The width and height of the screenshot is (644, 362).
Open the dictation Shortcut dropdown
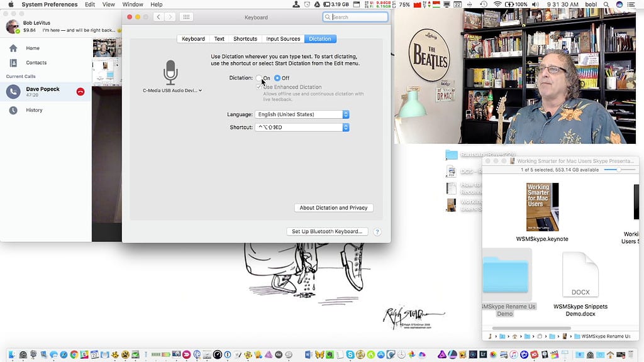point(302,128)
